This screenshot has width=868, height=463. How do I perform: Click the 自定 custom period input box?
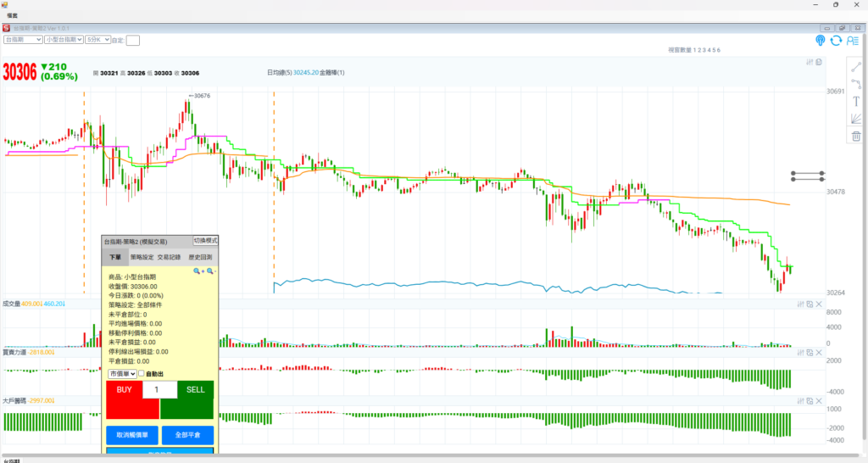pos(133,40)
